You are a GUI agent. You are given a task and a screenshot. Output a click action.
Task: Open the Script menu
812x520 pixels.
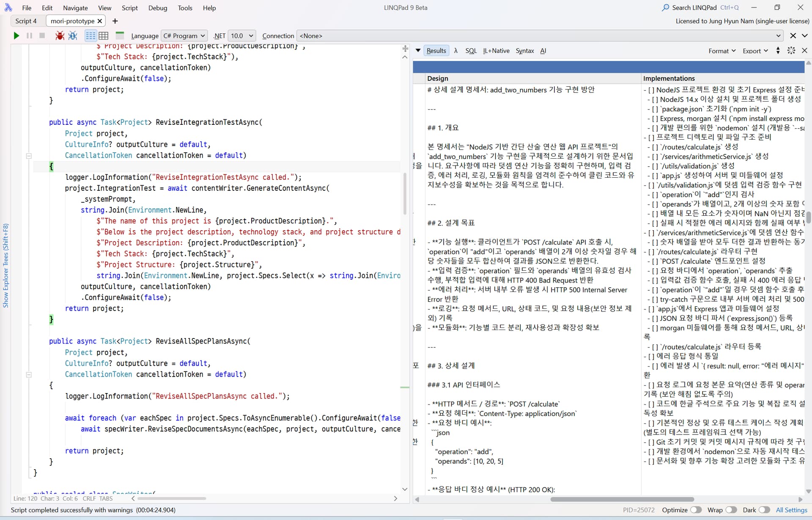point(129,8)
